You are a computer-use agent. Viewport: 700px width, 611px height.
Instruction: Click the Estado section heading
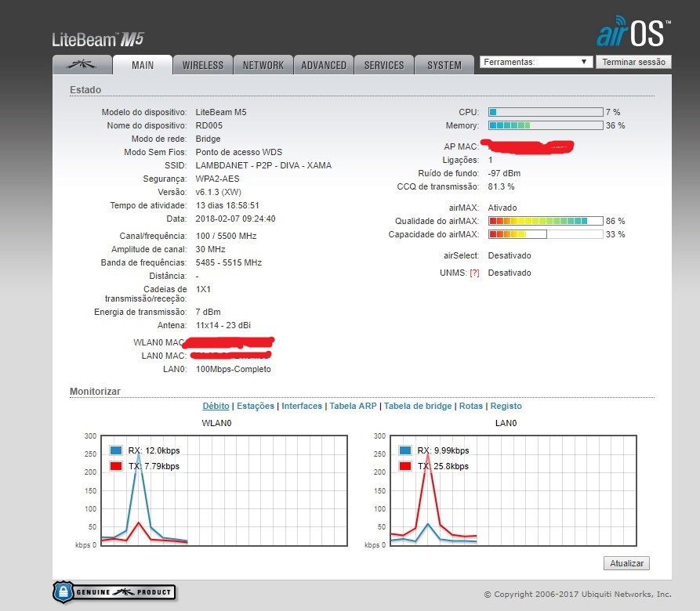[x=85, y=89]
